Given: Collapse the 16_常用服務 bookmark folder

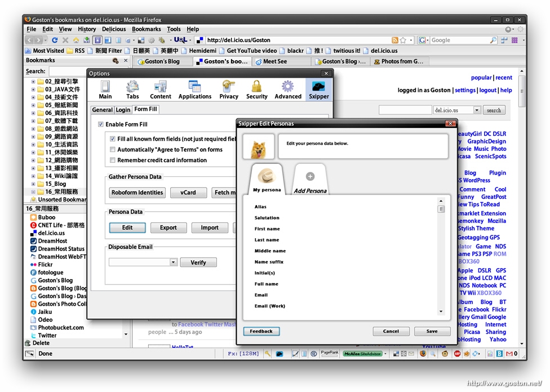Looking at the screenshot, I should (x=33, y=192).
